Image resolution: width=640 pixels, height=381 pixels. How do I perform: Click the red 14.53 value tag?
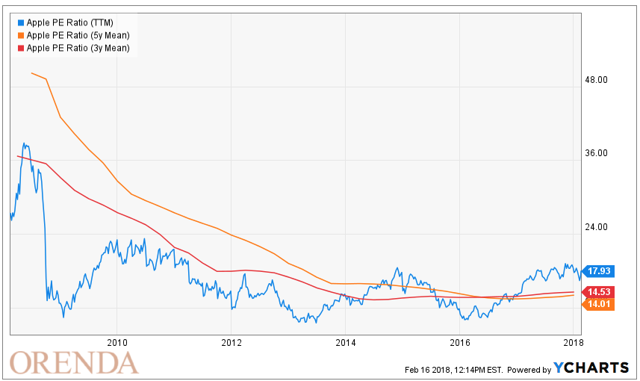click(x=598, y=292)
